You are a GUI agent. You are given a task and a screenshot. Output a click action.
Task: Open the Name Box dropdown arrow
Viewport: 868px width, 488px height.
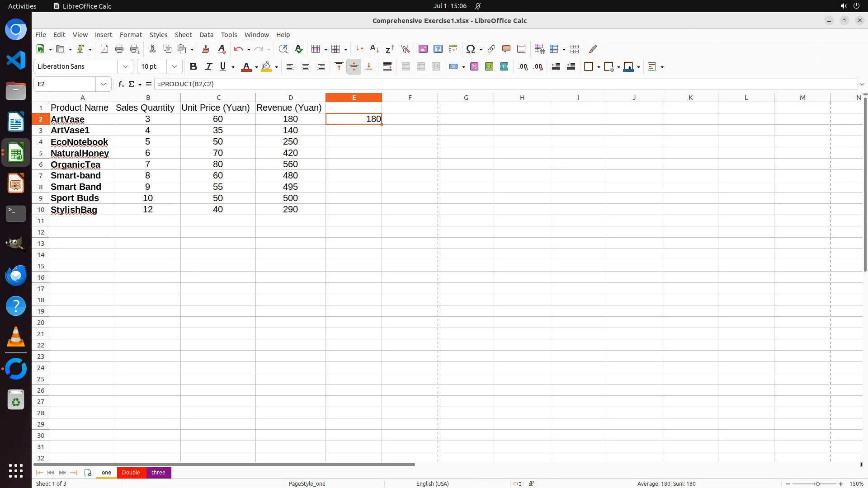point(104,84)
